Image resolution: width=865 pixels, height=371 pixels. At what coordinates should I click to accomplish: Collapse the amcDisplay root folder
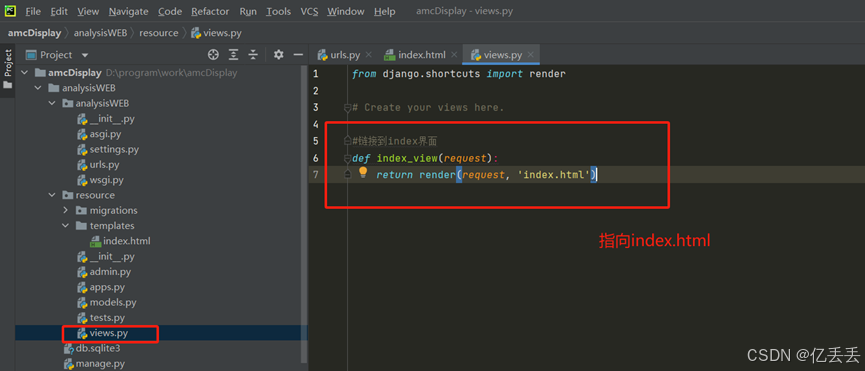pyautogui.click(x=24, y=73)
